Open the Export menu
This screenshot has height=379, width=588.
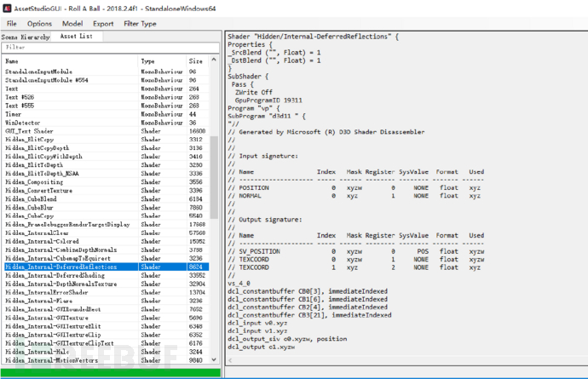coord(103,24)
